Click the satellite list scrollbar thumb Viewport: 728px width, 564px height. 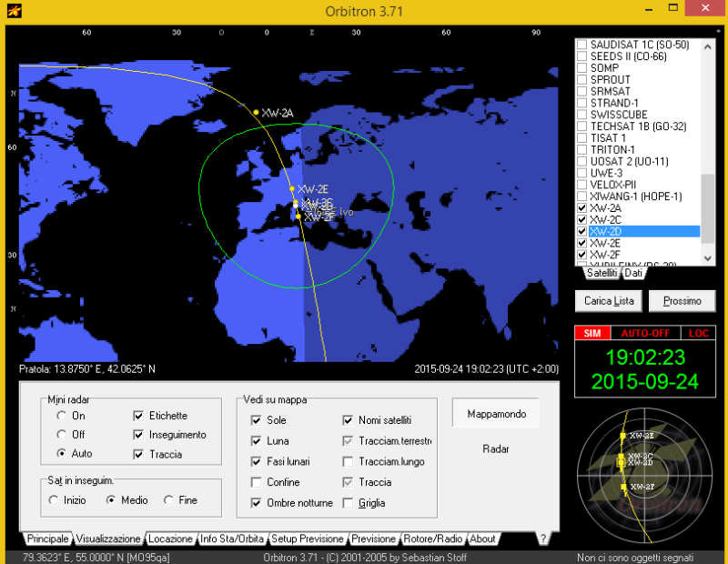708,208
